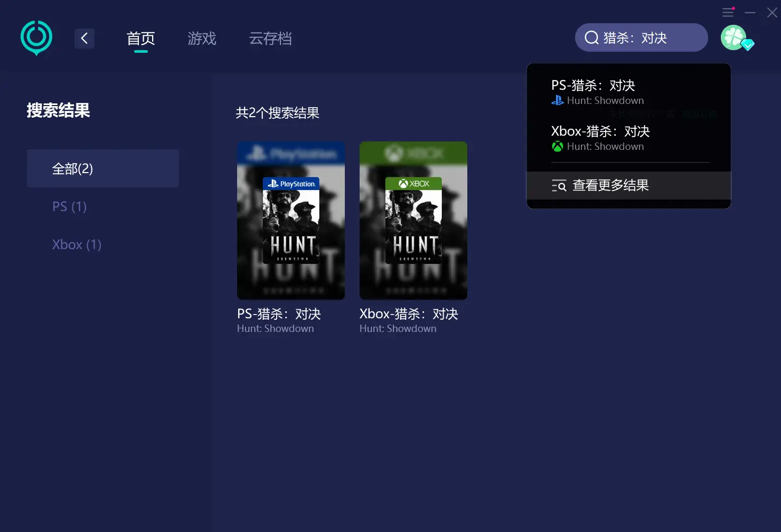Click the search magnifier icon
The image size is (781, 532).
coord(591,37)
